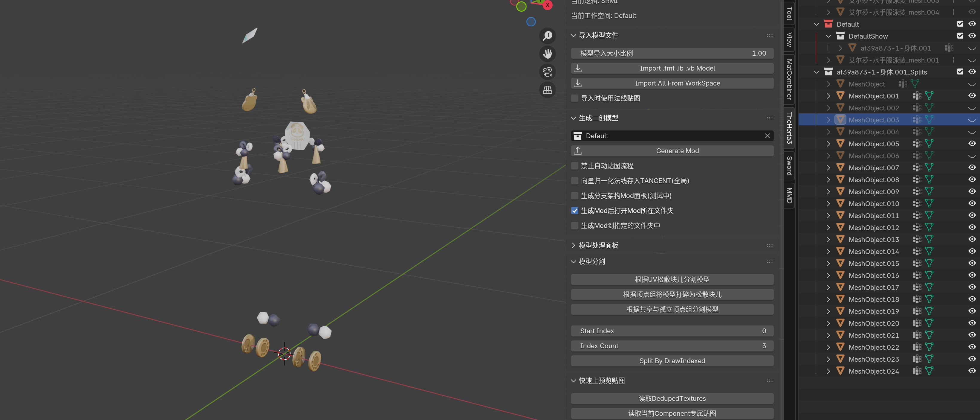Click the pan view hand icon
980x420 pixels.
[x=547, y=54]
